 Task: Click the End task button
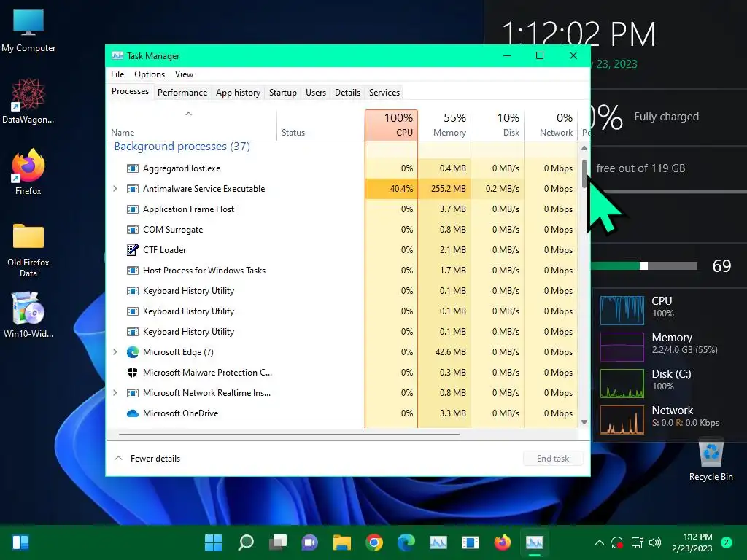pyautogui.click(x=553, y=459)
